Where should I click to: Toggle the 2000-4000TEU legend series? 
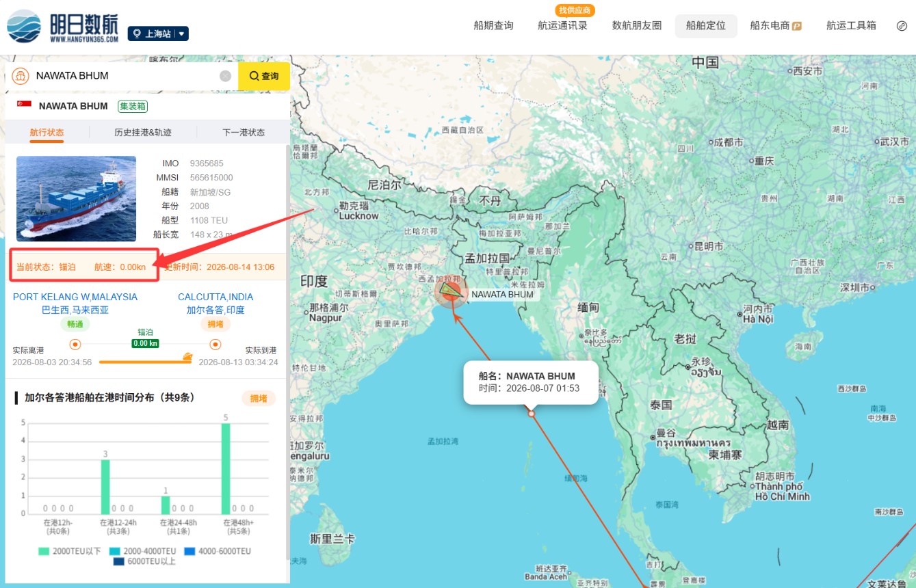[x=142, y=551]
